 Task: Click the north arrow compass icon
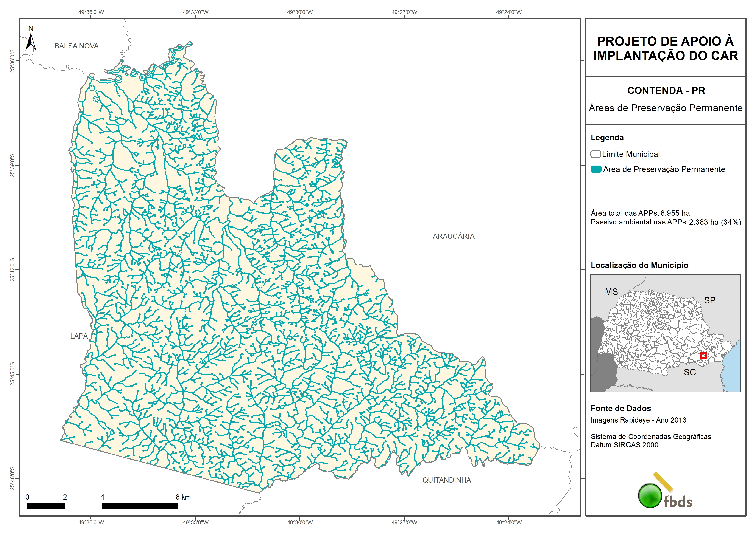coord(31,41)
